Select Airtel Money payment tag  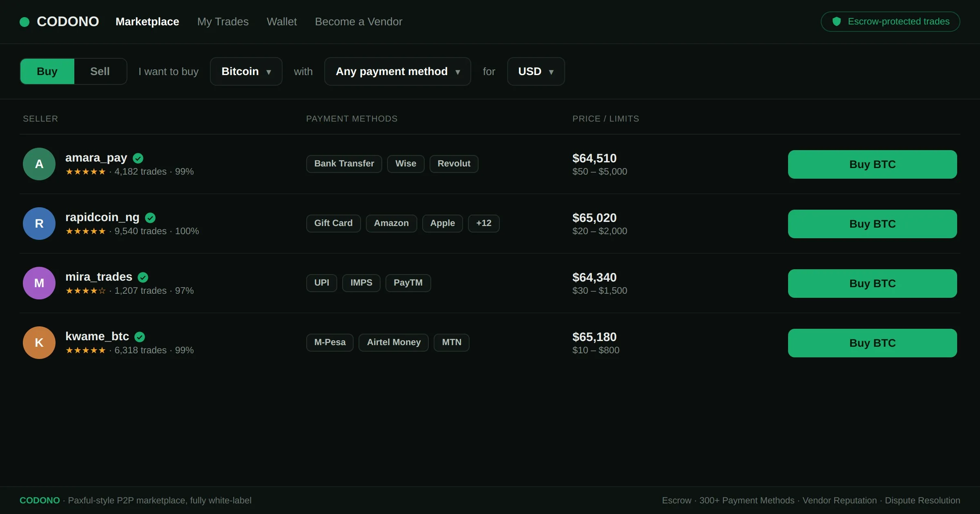pyautogui.click(x=394, y=343)
